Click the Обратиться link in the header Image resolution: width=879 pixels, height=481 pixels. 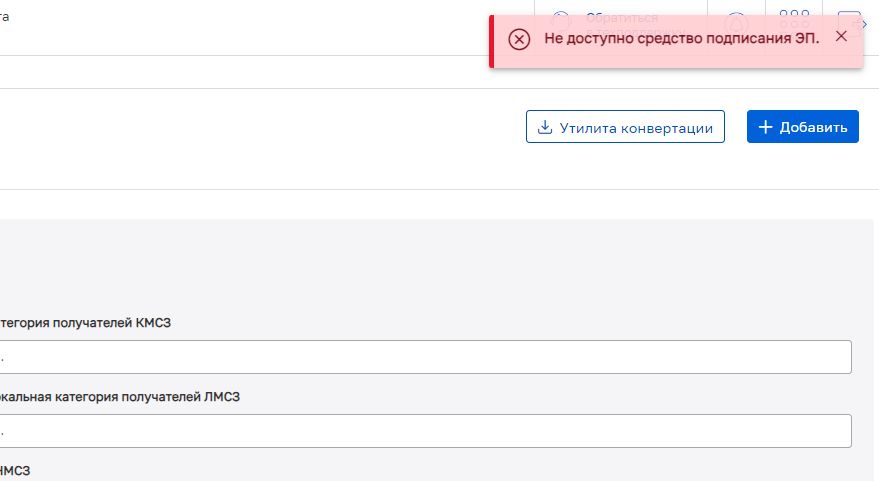tap(621, 17)
